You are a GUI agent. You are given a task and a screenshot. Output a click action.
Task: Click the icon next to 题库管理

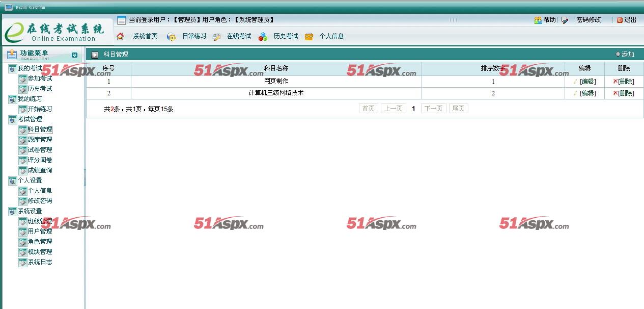(22, 140)
